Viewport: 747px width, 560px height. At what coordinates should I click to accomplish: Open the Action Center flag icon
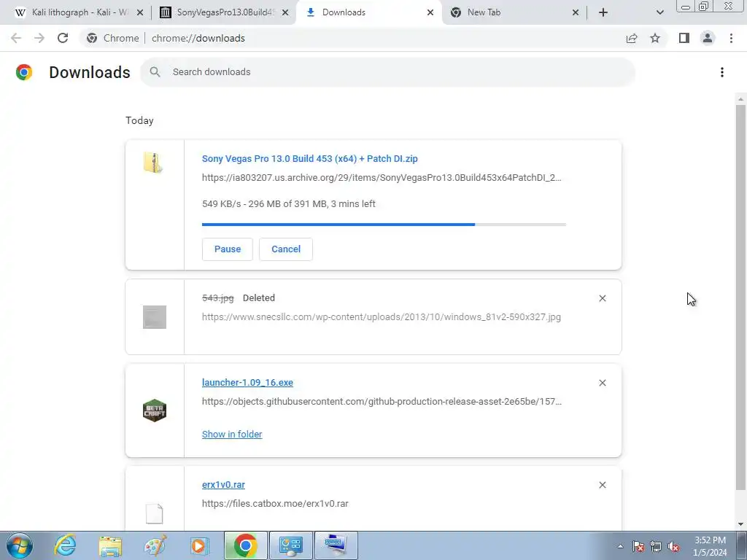coord(638,546)
